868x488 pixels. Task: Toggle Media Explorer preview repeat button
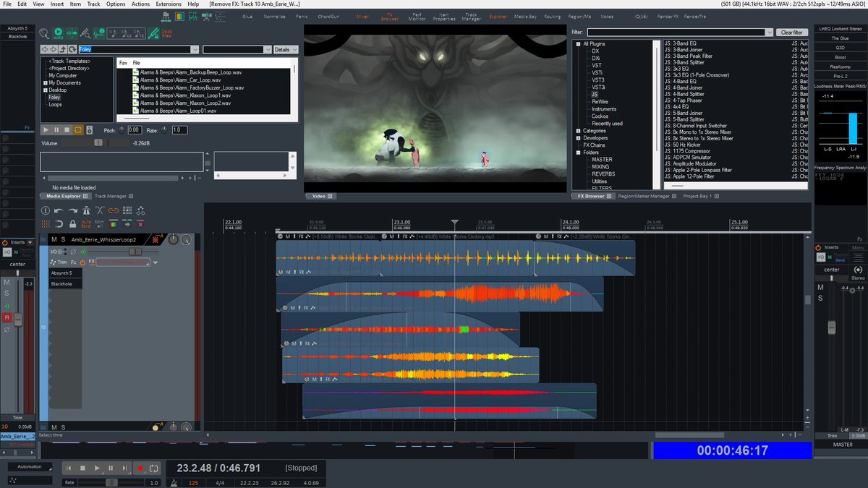click(77, 130)
